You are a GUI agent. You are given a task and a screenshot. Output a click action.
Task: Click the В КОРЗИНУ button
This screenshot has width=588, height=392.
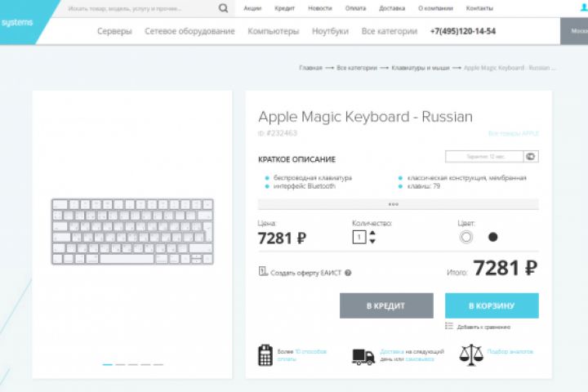492,305
